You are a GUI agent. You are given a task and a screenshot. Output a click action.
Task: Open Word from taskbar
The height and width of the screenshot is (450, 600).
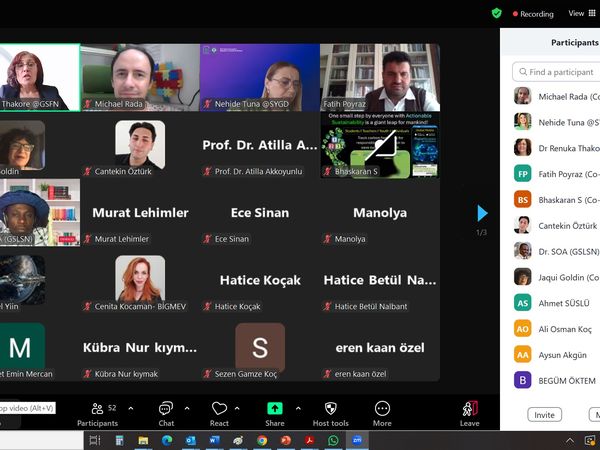[x=214, y=441]
